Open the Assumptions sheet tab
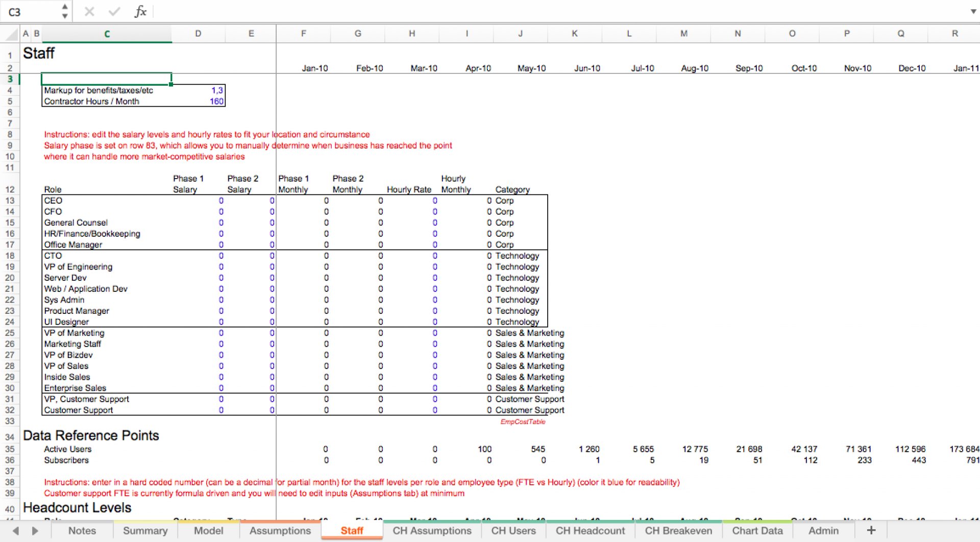 (280, 530)
